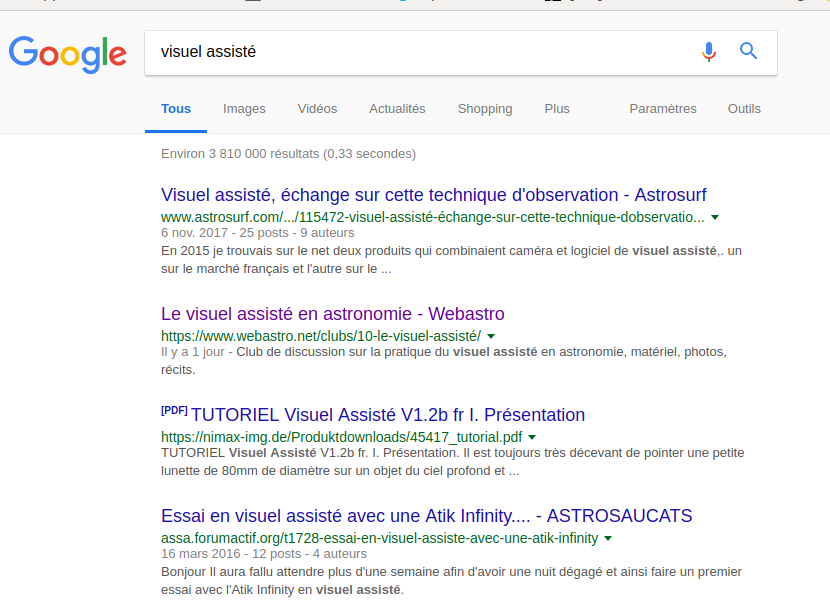Image resolution: width=830 pixels, height=600 pixels.
Task: Click the assa.forumactif.org green URL
Action: (380, 538)
